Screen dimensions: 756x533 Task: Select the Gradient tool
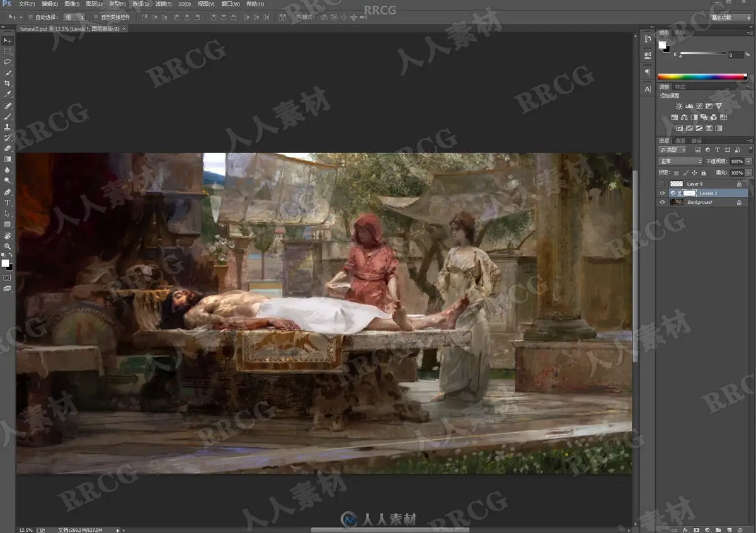tap(8, 159)
